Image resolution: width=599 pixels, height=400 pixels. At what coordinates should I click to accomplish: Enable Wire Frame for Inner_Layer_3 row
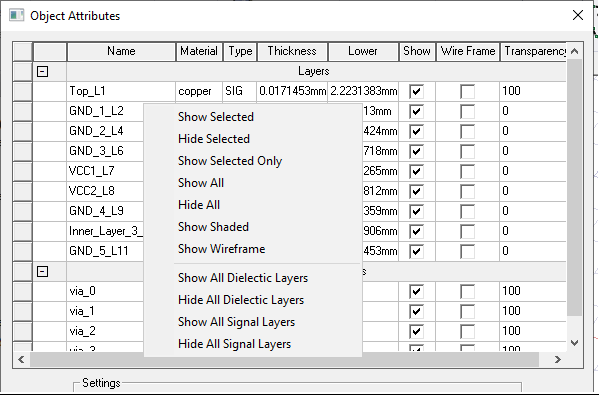point(468,232)
